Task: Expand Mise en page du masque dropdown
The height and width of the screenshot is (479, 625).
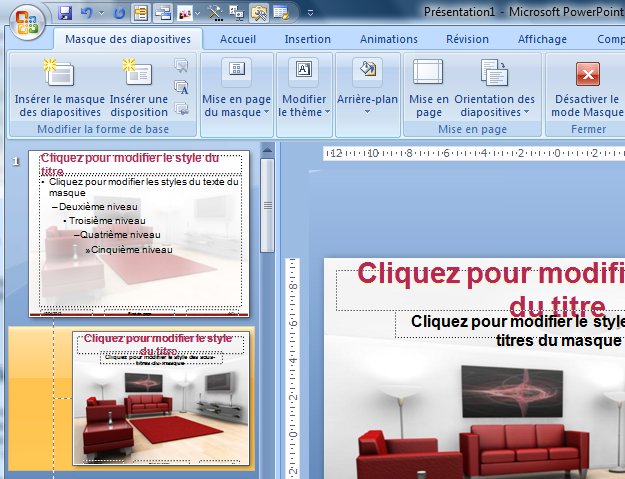Action: pyautogui.click(x=236, y=89)
